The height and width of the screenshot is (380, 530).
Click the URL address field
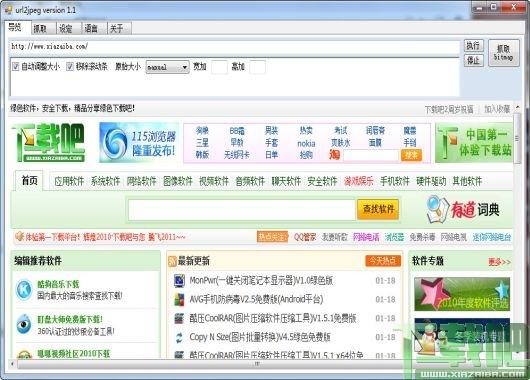235,47
